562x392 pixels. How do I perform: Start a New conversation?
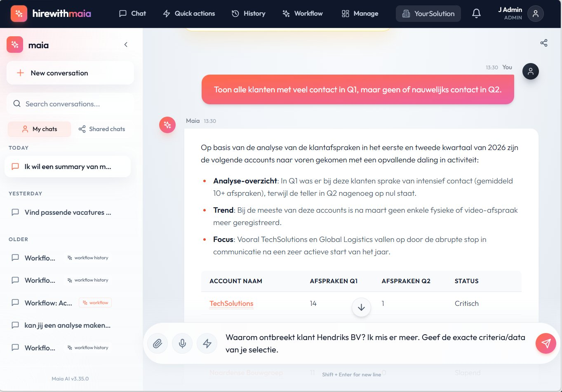coord(70,73)
